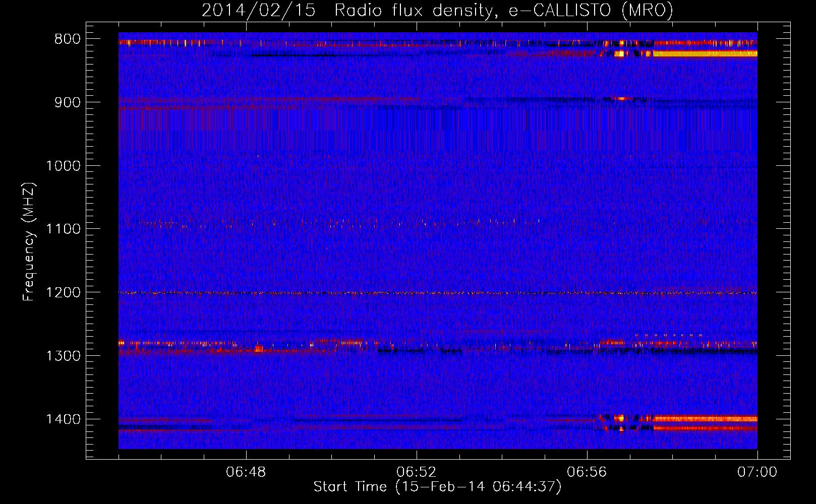
Task: Click the "Start Time (15-Feb-14 06:44:37)" axis title
Action: [x=437, y=487]
